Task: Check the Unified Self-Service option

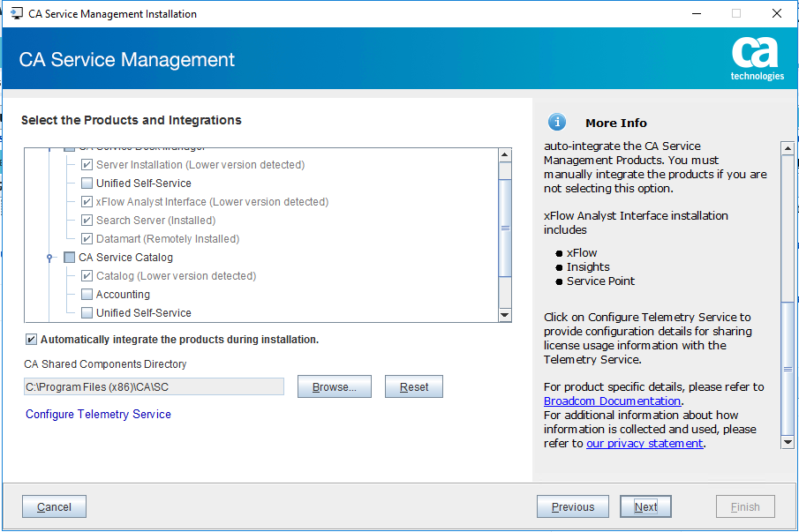Action: pyautogui.click(x=87, y=183)
